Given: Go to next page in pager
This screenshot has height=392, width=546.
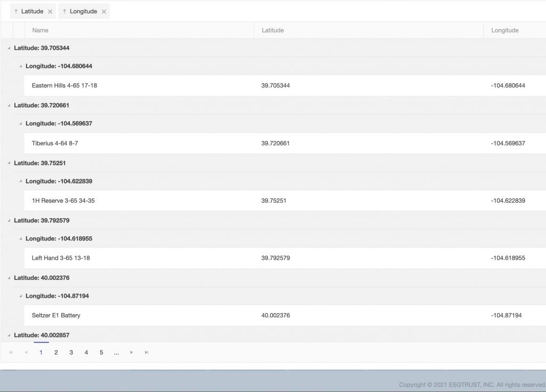Looking at the screenshot, I should pyautogui.click(x=132, y=353).
